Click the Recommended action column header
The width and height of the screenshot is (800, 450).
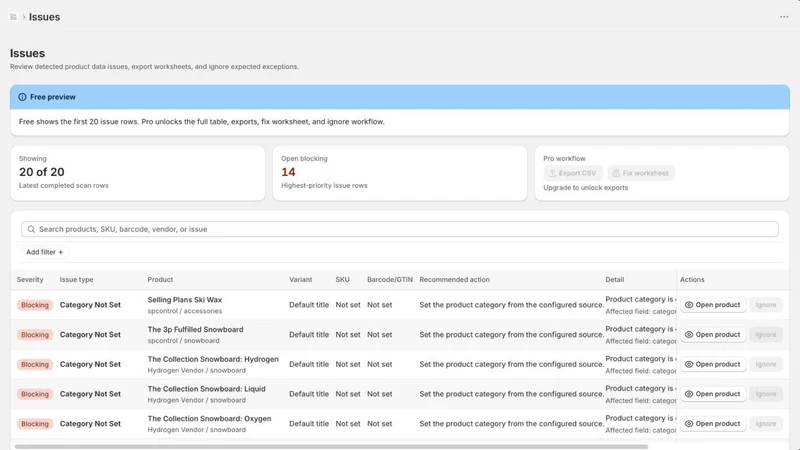(455, 280)
